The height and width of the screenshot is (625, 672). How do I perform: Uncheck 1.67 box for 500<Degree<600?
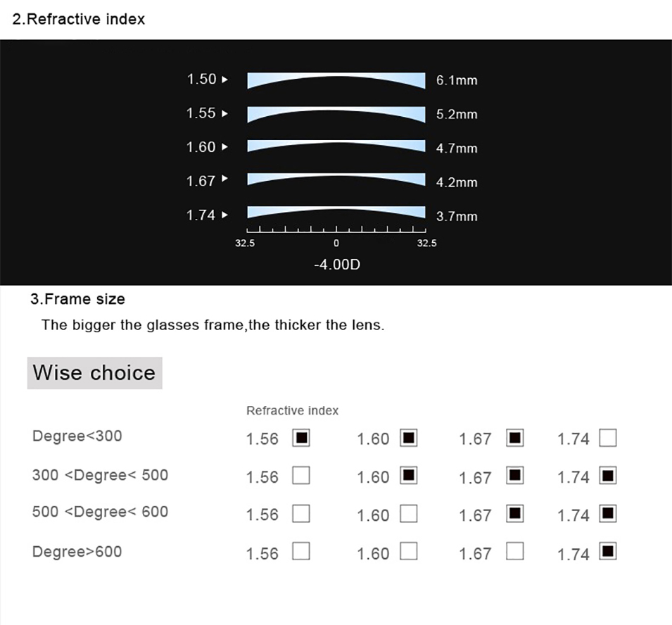(515, 514)
